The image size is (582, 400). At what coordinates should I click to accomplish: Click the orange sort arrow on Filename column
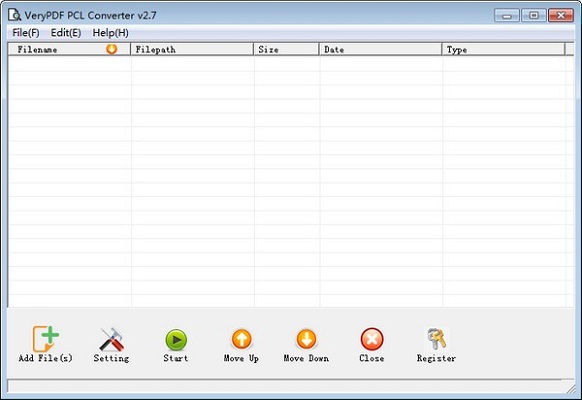111,49
